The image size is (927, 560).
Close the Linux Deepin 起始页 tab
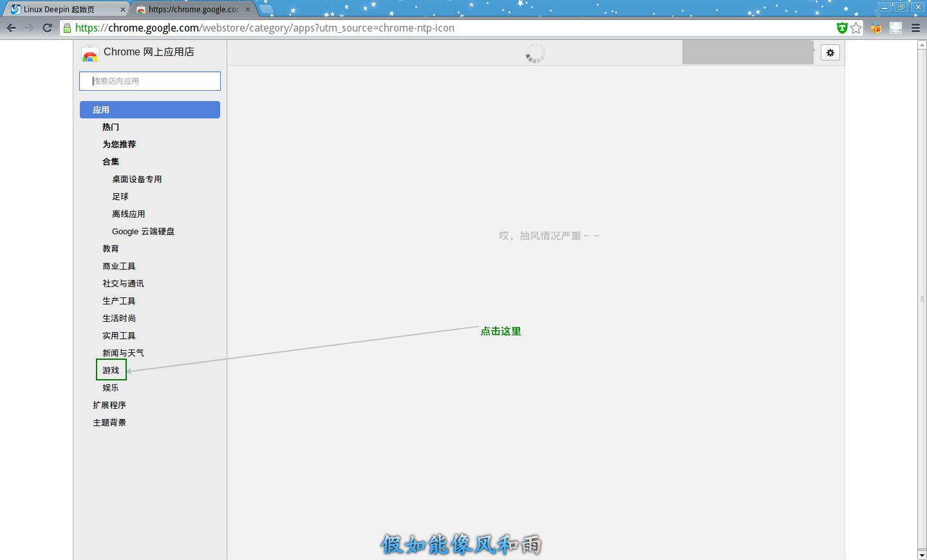click(123, 10)
